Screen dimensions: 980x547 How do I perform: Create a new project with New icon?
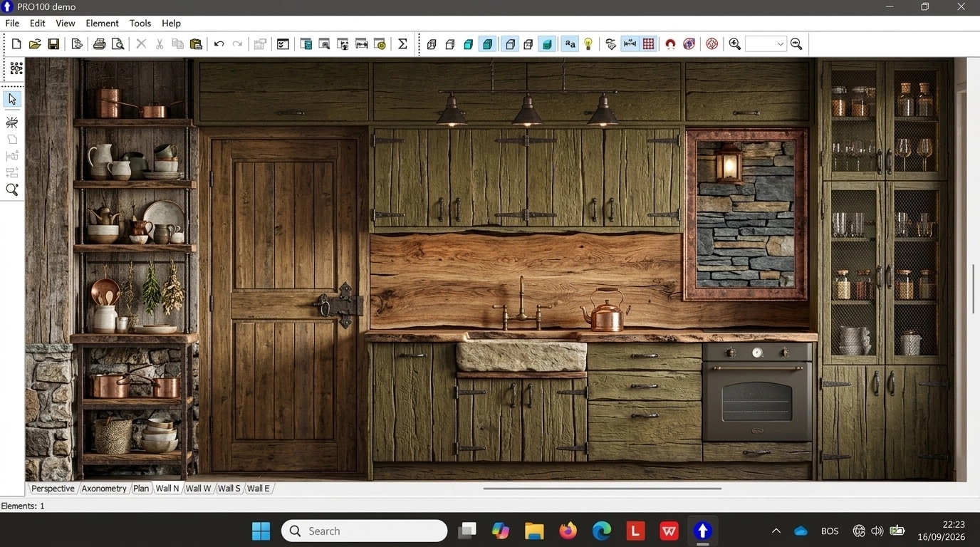pyautogui.click(x=16, y=44)
